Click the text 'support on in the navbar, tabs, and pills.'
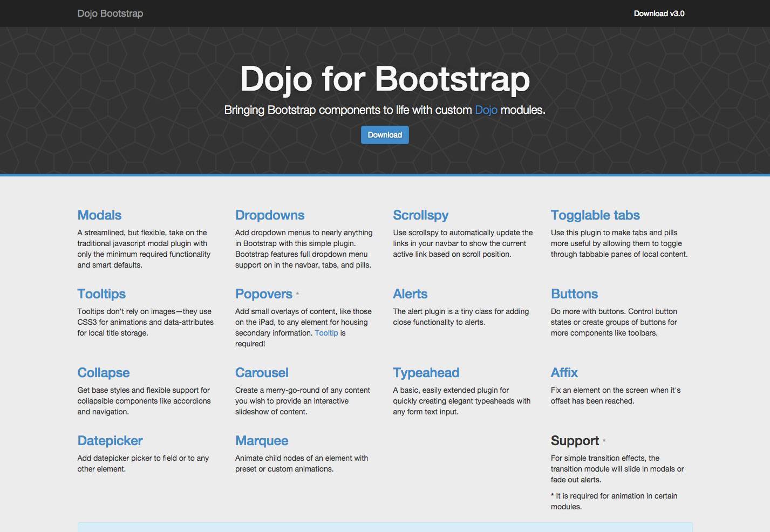 click(303, 265)
